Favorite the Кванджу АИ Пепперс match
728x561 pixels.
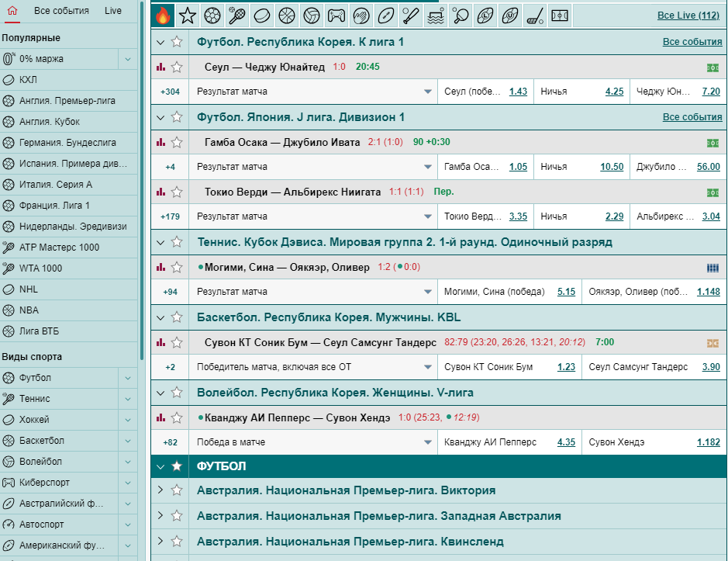(x=177, y=418)
